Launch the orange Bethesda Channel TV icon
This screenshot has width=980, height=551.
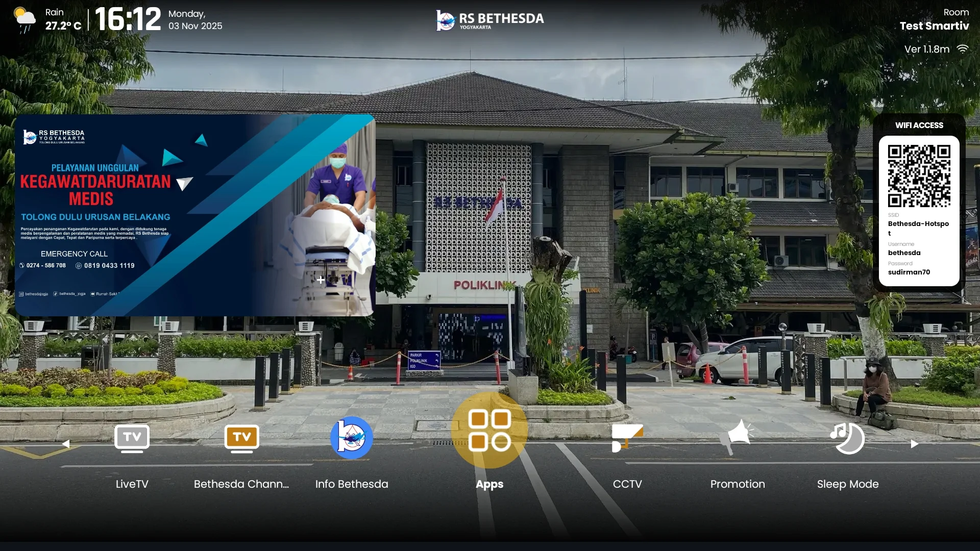tap(241, 438)
